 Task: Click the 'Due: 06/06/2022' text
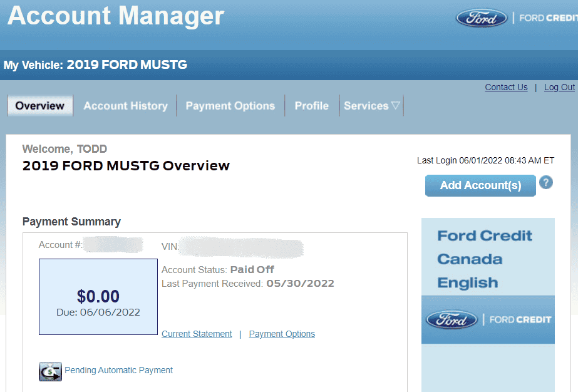[x=98, y=312]
